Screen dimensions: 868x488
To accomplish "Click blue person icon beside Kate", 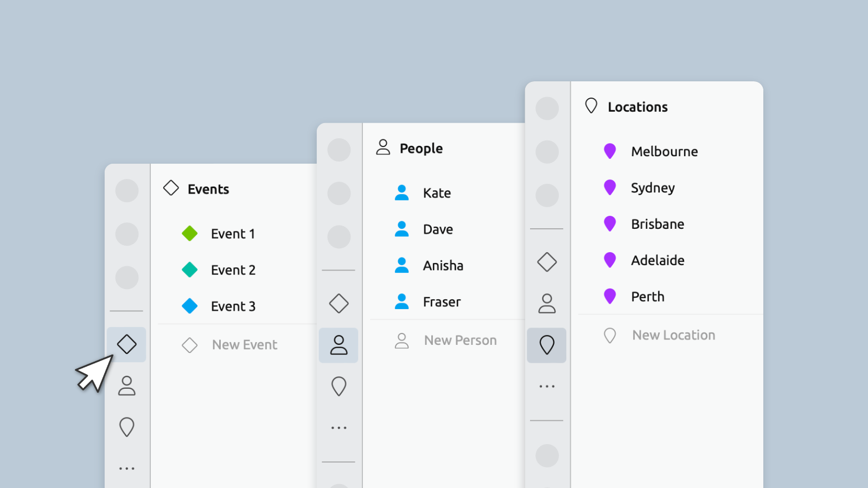I will [402, 192].
